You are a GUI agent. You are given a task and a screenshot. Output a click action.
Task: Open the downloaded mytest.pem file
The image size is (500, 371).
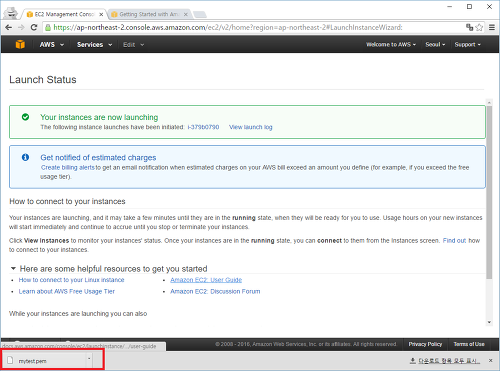tap(47, 360)
